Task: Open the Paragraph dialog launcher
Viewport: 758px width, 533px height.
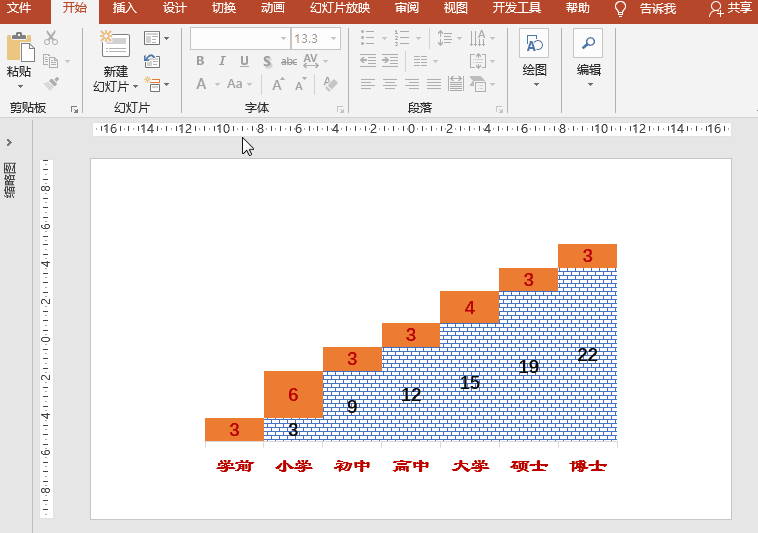Action: tap(499, 110)
